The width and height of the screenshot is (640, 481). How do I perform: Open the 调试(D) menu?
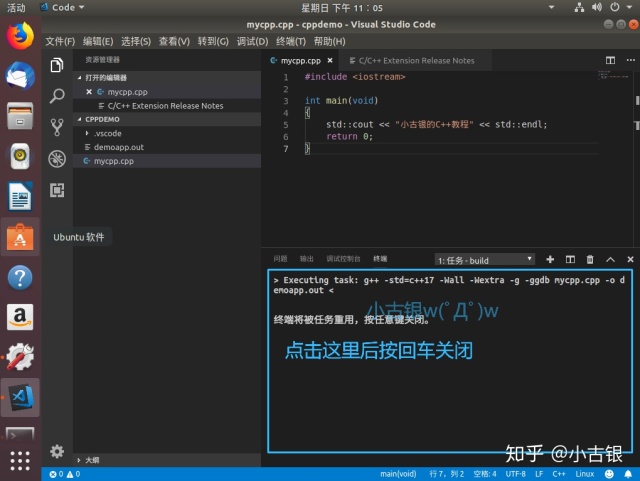(252, 41)
